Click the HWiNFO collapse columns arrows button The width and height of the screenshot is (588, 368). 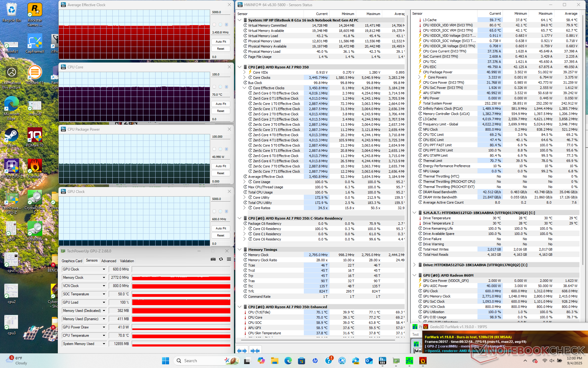pos(255,351)
